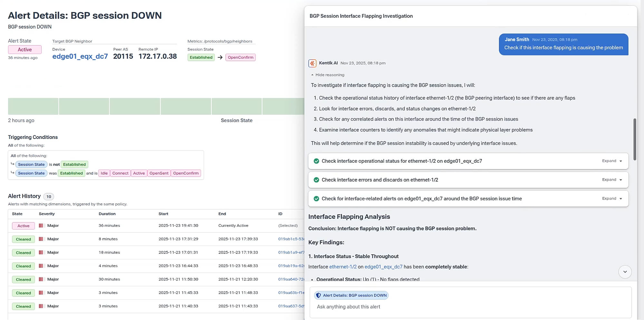Select the Established pill in triggering conditions

[74, 164]
